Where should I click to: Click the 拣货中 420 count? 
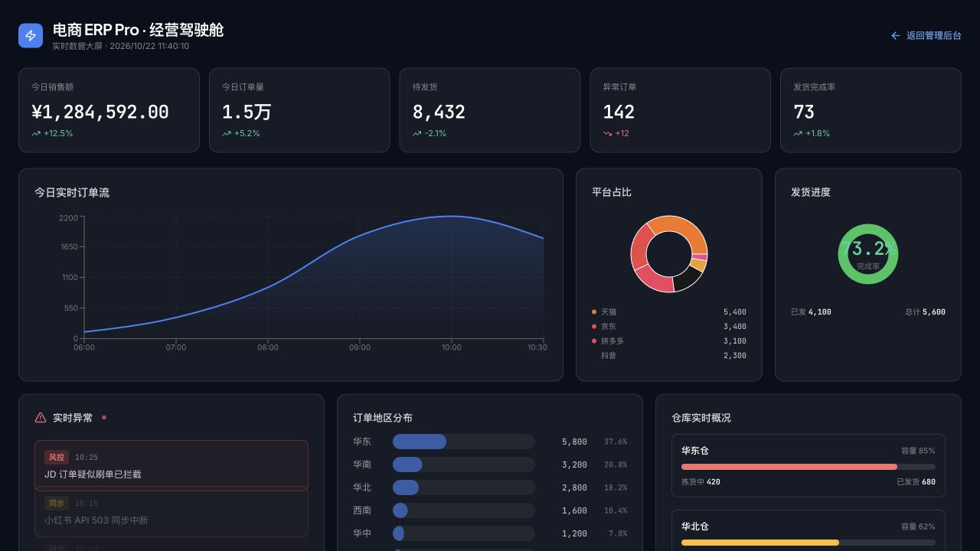[701, 482]
